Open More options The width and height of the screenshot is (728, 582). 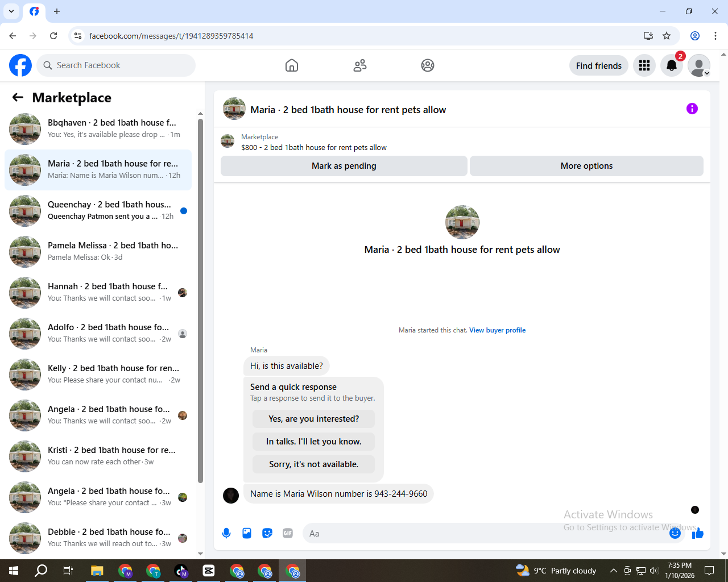pos(586,166)
